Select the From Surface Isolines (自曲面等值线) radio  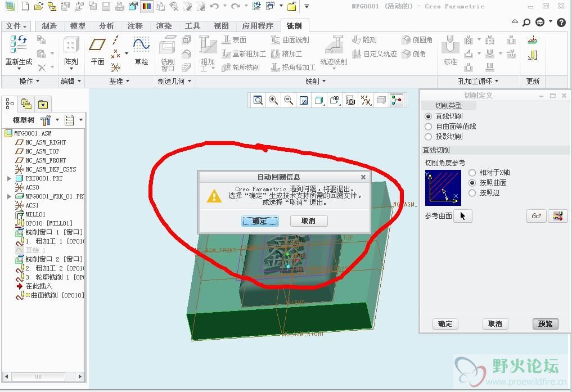click(428, 127)
